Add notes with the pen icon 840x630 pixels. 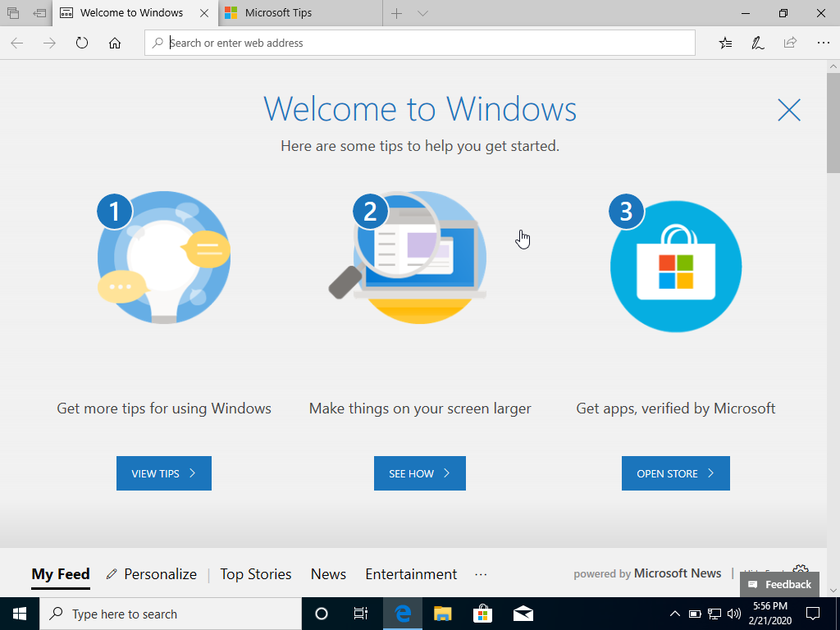coord(757,43)
